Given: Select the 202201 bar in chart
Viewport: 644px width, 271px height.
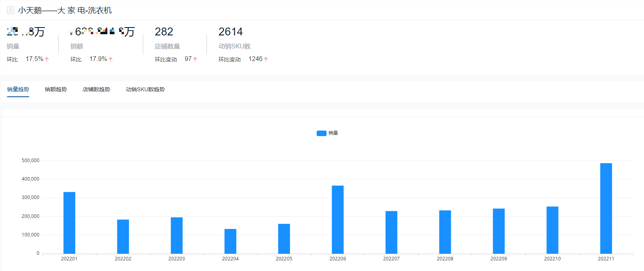Looking at the screenshot, I should [x=69, y=223].
